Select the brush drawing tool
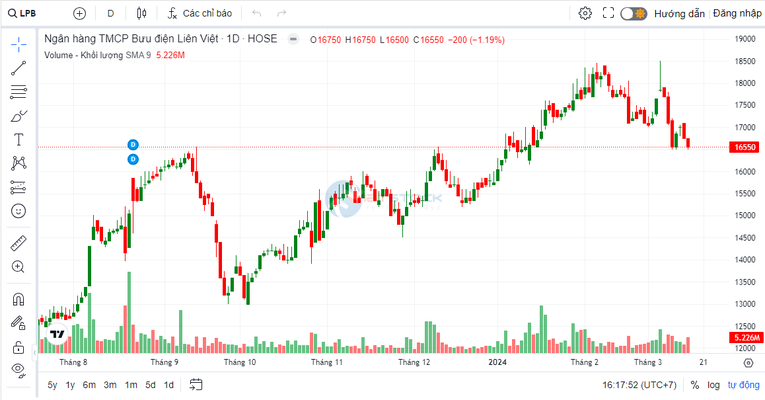 coord(18,116)
